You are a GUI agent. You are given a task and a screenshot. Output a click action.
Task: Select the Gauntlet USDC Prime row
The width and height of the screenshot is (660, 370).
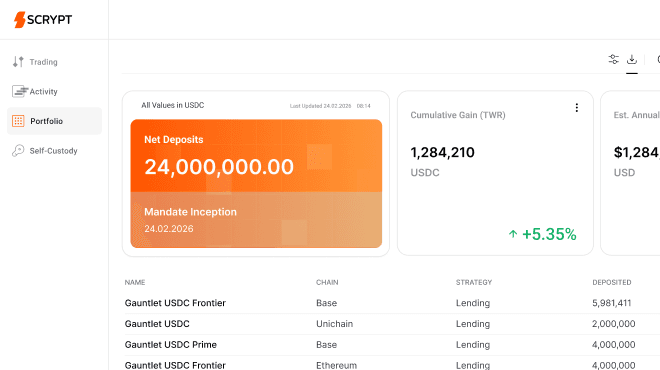[392, 345]
